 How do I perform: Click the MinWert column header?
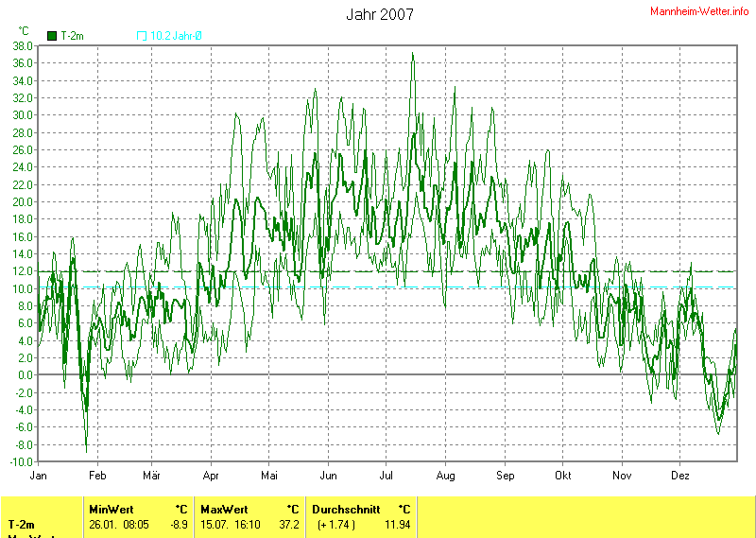point(110,509)
